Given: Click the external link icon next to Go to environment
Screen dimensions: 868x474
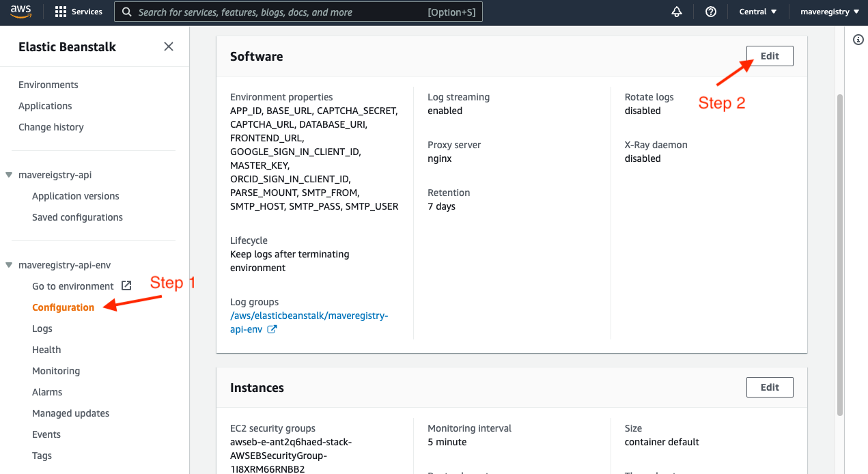Looking at the screenshot, I should [126, 285].
